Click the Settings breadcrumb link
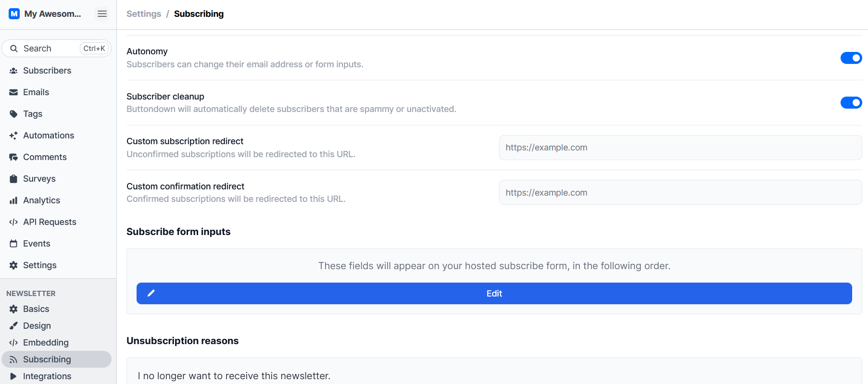 [x=144, y=14]
